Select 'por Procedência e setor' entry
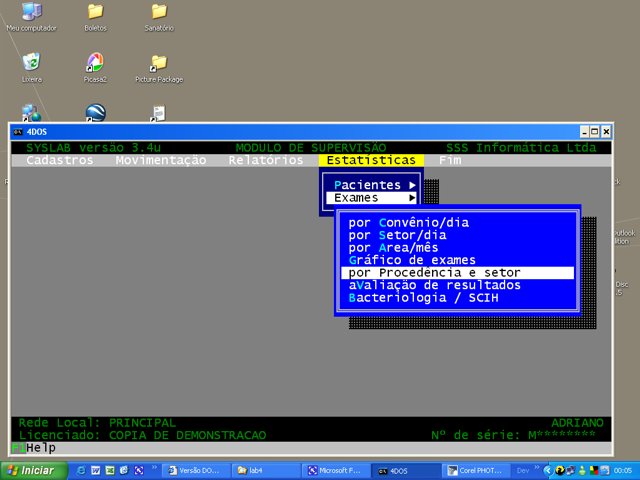Image resolution: width=640 pixels, height=480 pixels. [458, 273]
